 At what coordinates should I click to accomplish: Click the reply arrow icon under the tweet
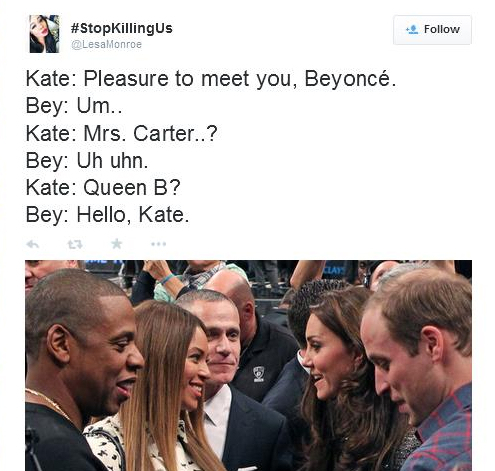coord(33,244)
